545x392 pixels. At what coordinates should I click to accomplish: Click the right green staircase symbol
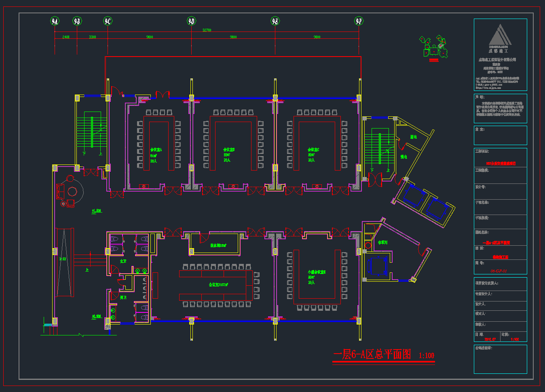click(x=379, y=149)
